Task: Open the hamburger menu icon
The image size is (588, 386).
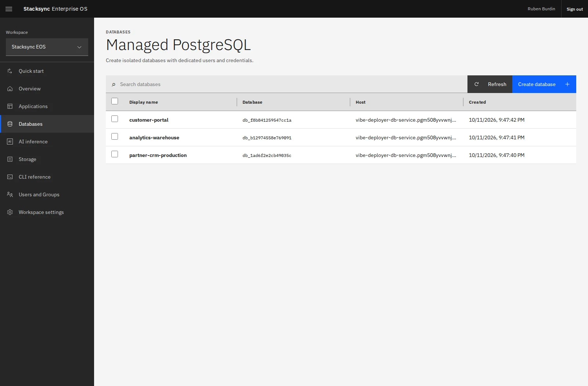Action: click(x=9, y=9)
